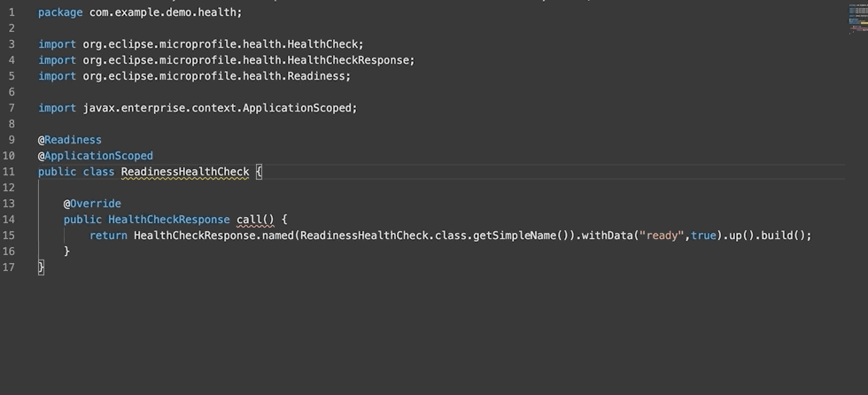Click the underlined call() method name
868x395 pixels.
click(x=256, y=220)
